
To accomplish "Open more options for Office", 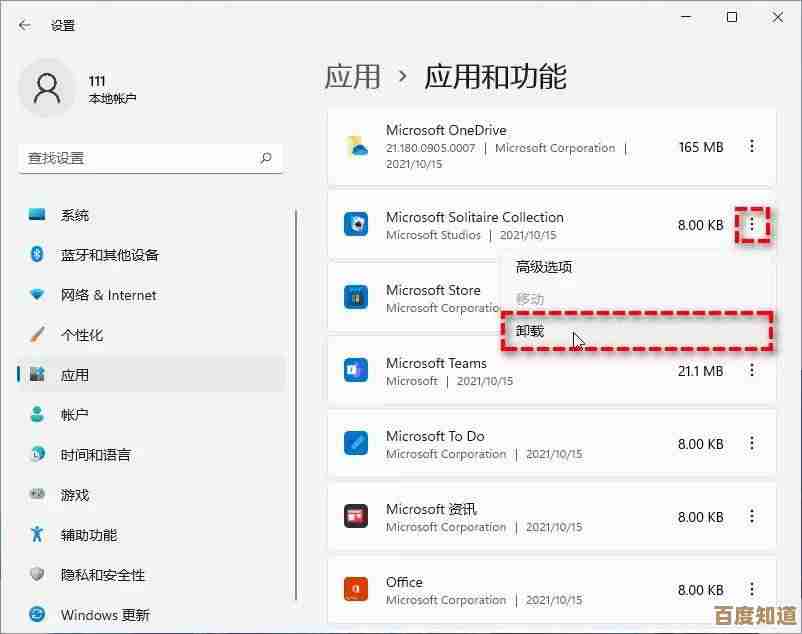I will [752, 590].
